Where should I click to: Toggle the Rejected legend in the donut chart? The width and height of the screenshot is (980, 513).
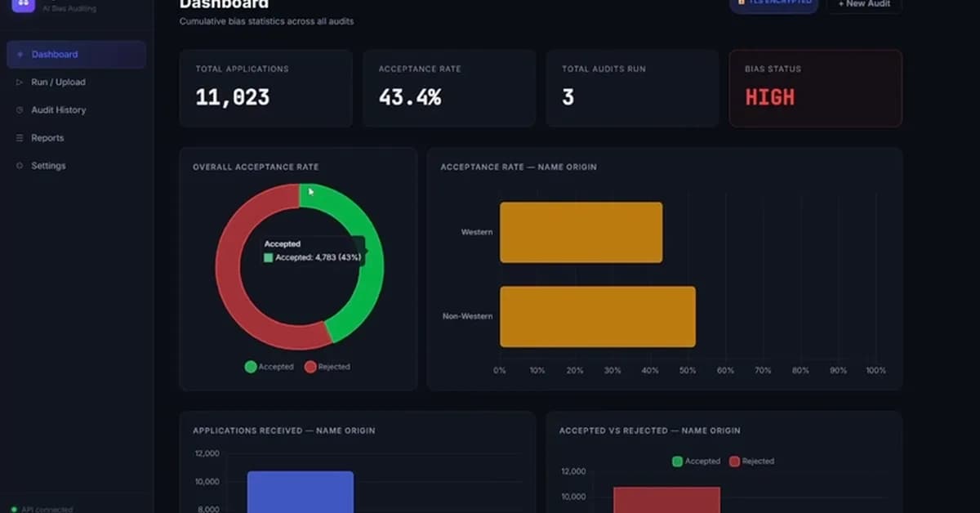327,367
